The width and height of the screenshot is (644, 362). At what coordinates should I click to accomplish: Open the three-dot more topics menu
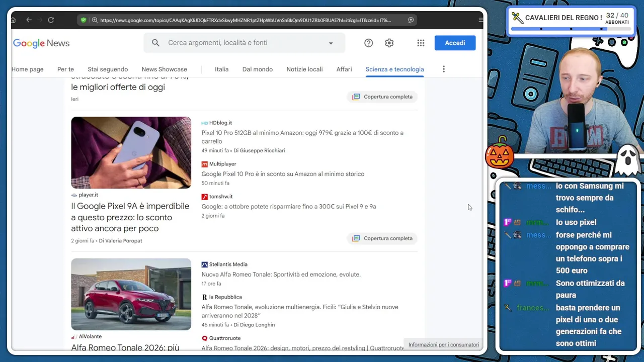point(443,69)
